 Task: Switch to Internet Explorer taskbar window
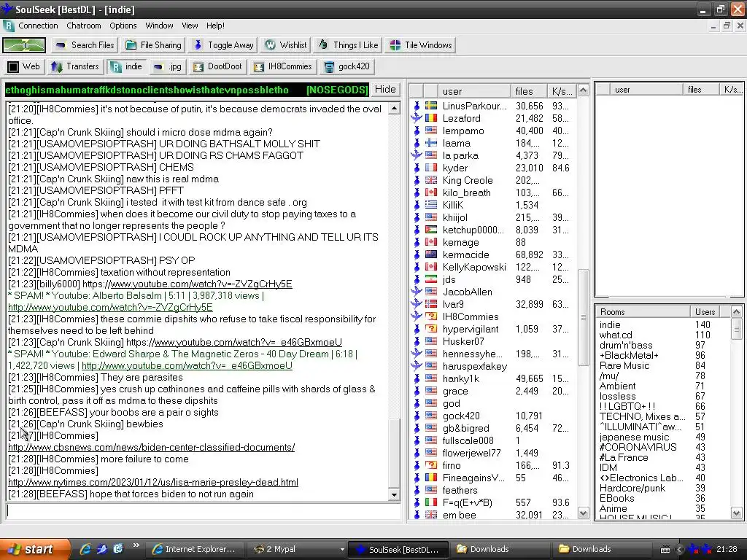pyautogui.click(x=196, y=549)
